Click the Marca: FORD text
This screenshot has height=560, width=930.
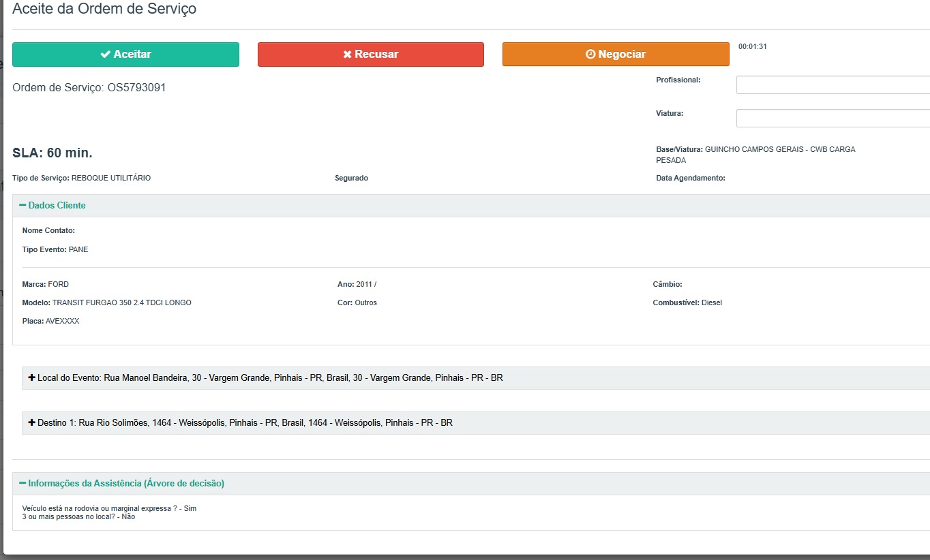pyautogui.click(x=46, y=285)
